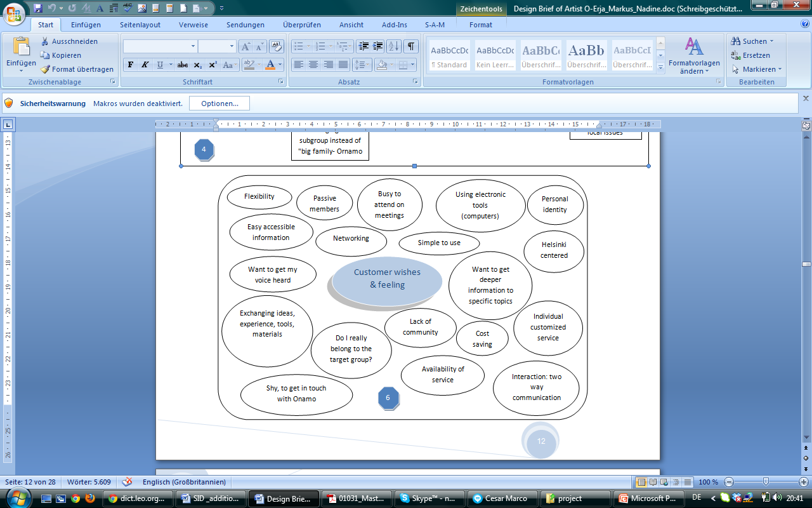Open the Suchen dropdown arrow
The width and height of the screenshot is (812, 508).
pyautogui.click(x=772, y=41)
